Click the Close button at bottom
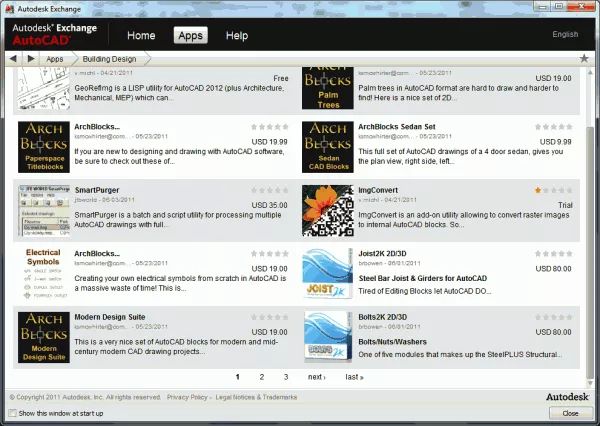This screenshot has height=426, width=600. [x=571, y=413]
